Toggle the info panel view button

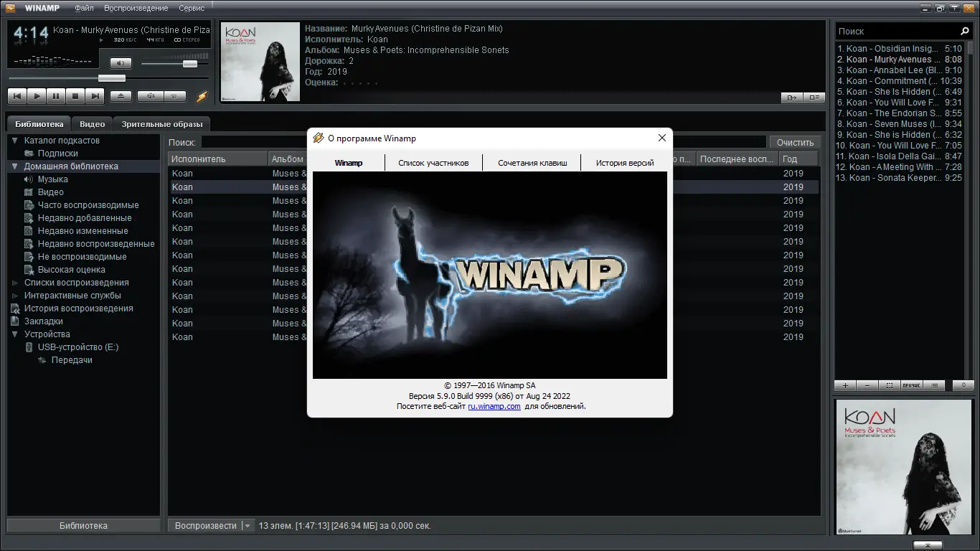pyautogui.click(x=814, y=98)
